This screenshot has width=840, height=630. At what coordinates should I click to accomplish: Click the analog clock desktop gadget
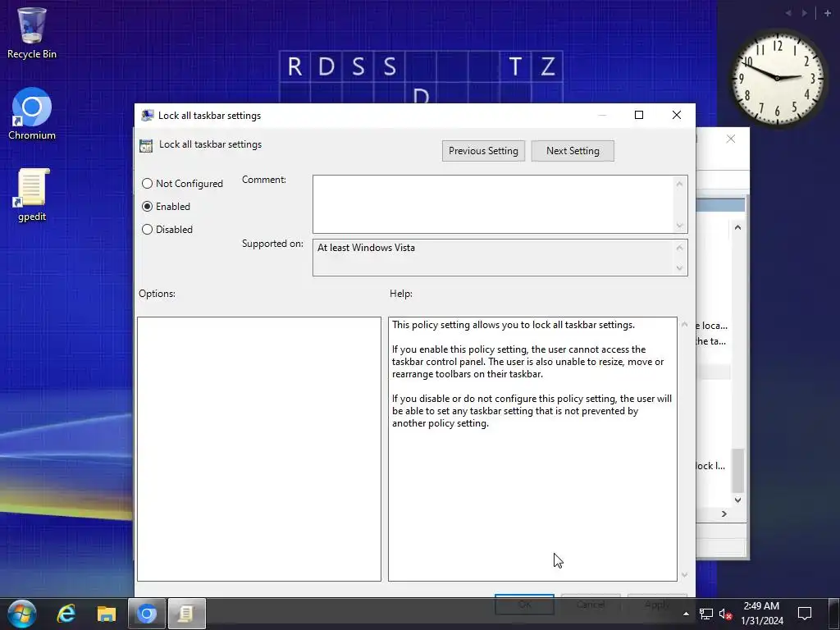776,78
